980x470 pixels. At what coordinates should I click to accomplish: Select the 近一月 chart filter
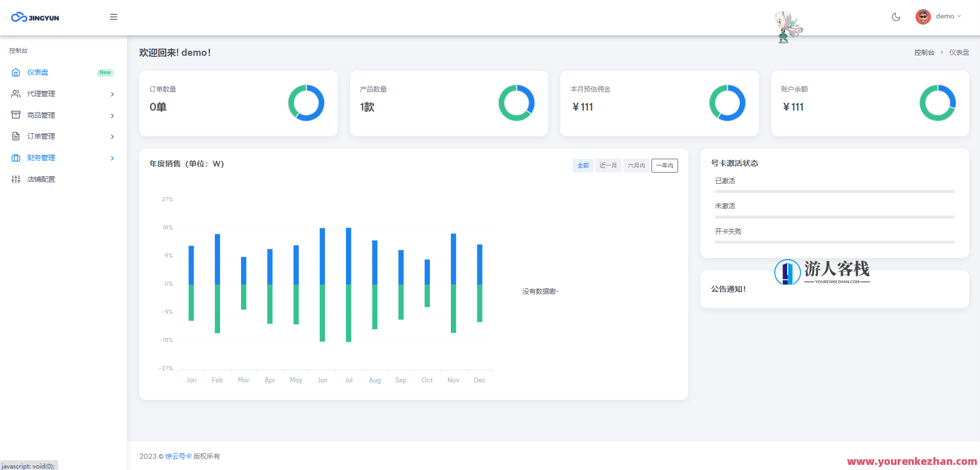click(608, 165)
